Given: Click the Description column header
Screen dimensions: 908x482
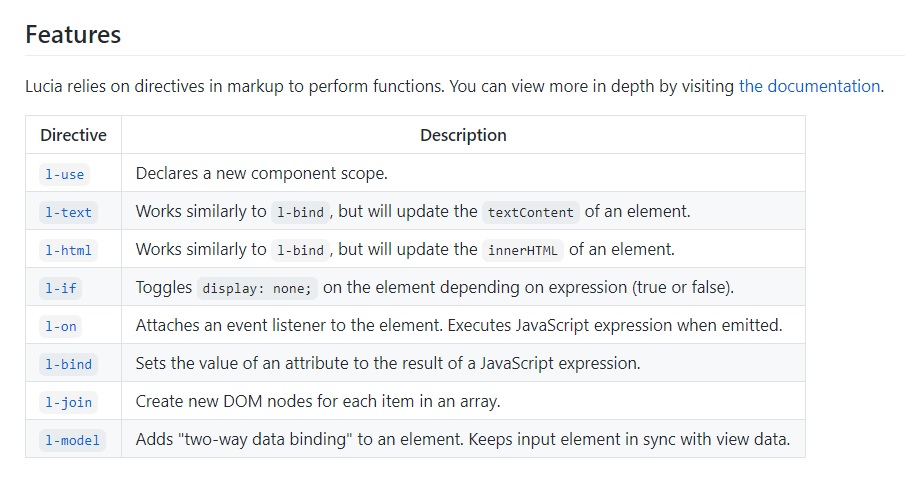Looking at the screenshot, I should coord(463,135).
